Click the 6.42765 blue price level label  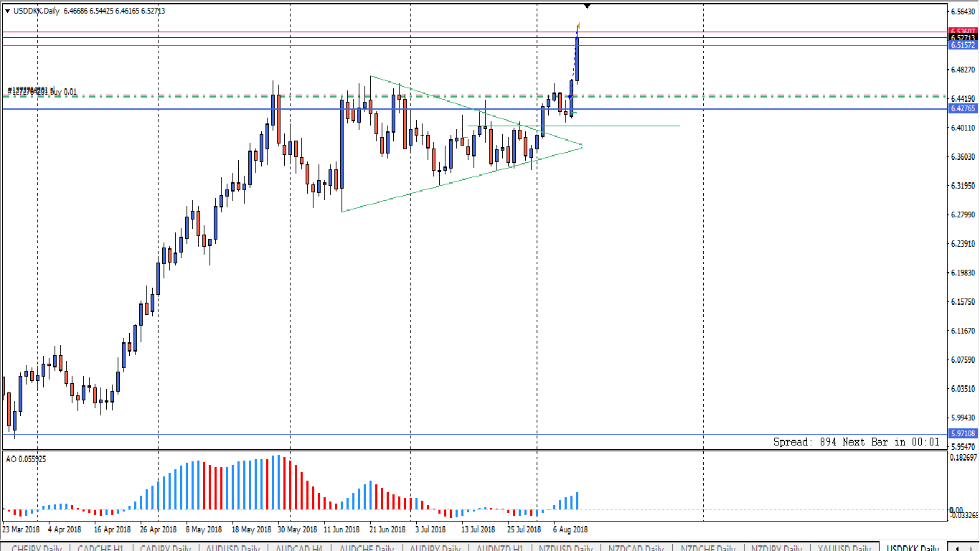963,108
